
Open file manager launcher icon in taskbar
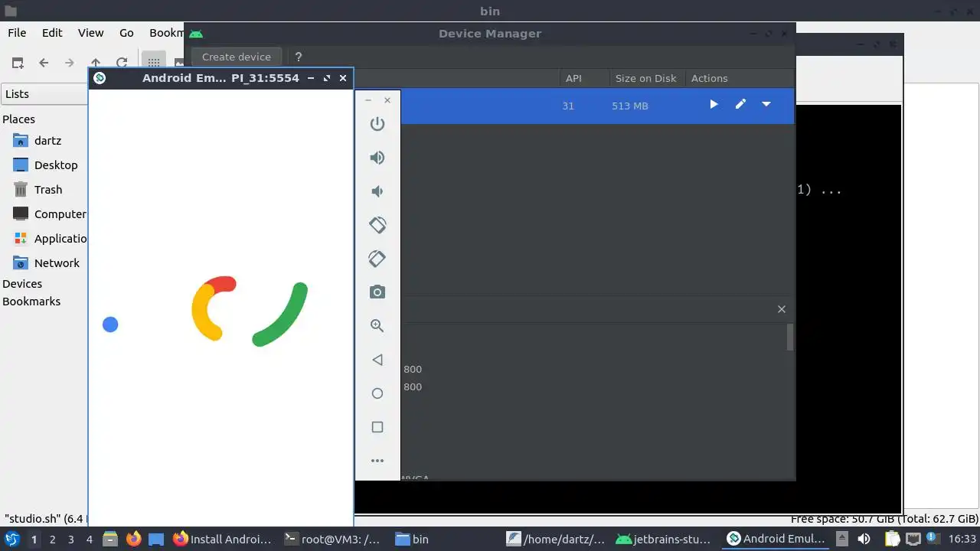110,539
